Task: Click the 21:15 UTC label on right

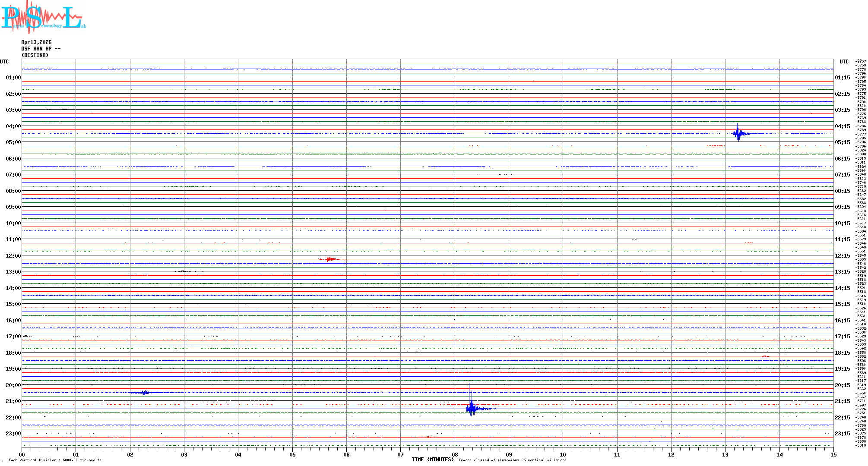Action: (842, 401)
